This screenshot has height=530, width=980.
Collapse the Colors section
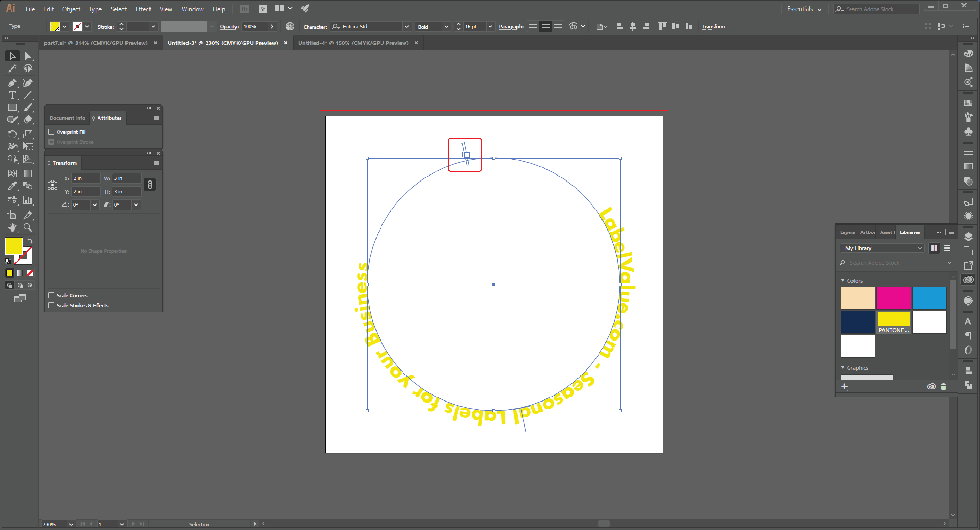pos(843,280)
